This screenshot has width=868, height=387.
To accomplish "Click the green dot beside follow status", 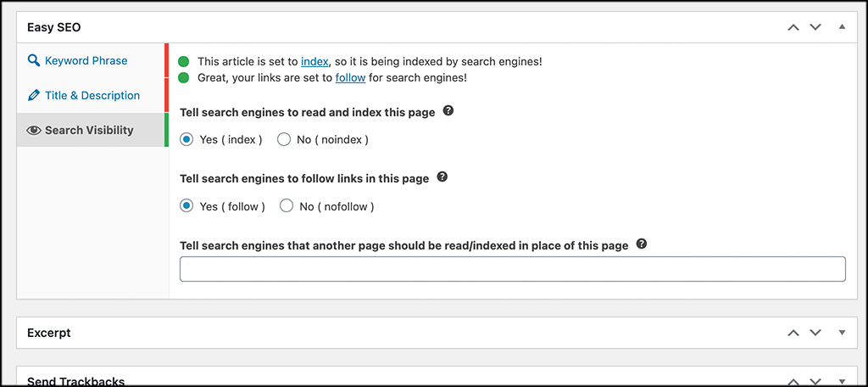I will (184, 78).
